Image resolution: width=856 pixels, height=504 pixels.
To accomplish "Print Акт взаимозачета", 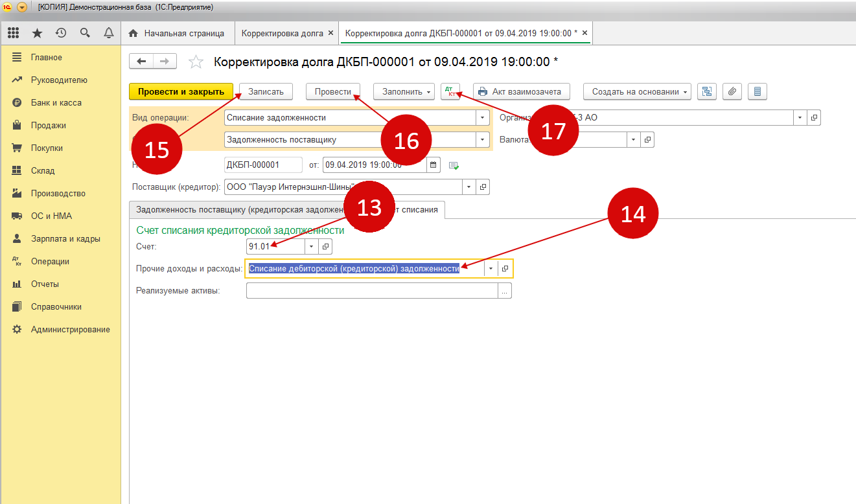I will [x=522, y=92].
